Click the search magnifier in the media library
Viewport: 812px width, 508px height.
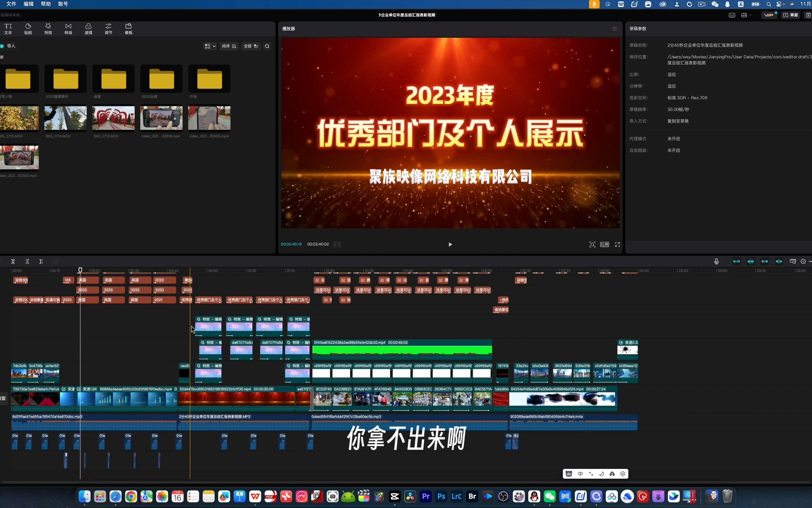tap(266, 46)
